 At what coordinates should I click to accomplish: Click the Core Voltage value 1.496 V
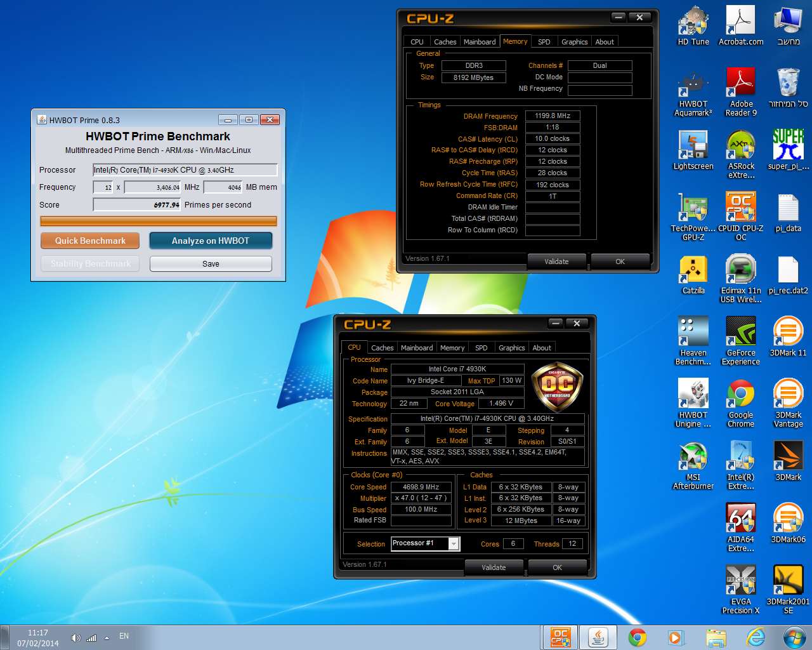501,403
